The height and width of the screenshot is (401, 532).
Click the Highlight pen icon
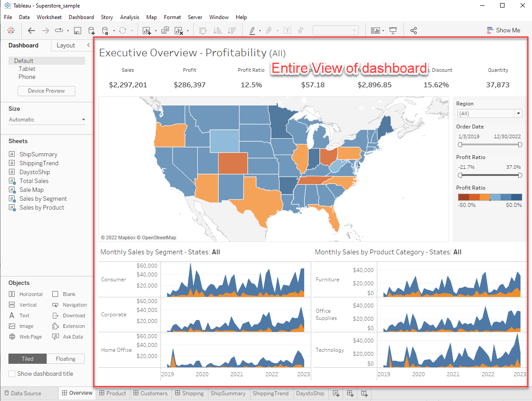pyautogui.click(x=252, y=31)
